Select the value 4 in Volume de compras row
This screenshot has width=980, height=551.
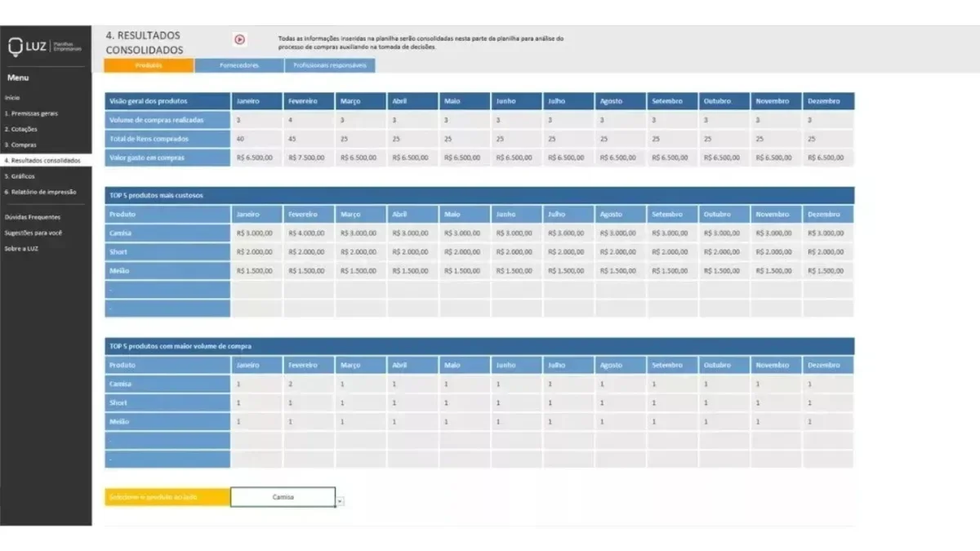[309, 120]
